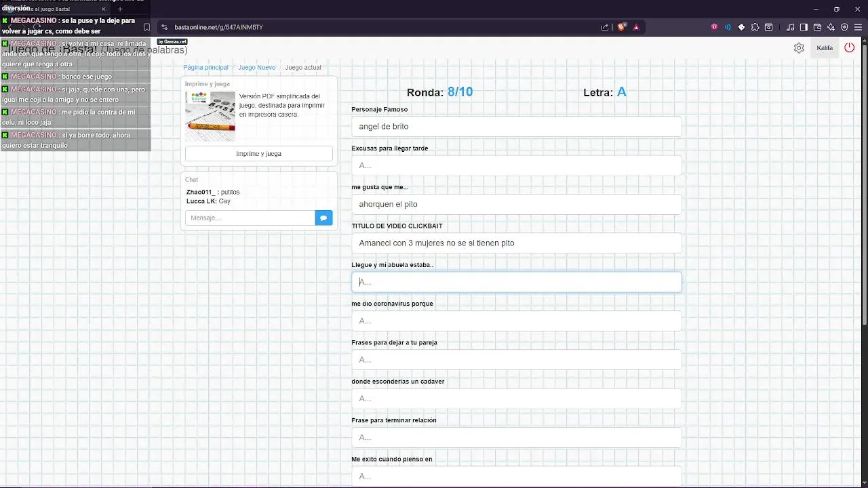Click the white diamond-tag extension icon

[x=741, y=27]
